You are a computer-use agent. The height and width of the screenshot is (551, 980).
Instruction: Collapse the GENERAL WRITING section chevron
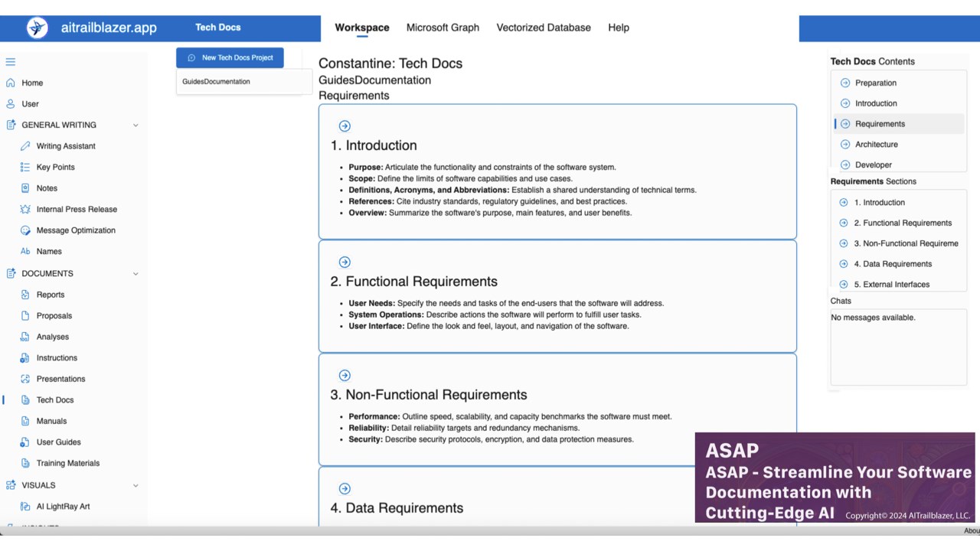(136, 125)
